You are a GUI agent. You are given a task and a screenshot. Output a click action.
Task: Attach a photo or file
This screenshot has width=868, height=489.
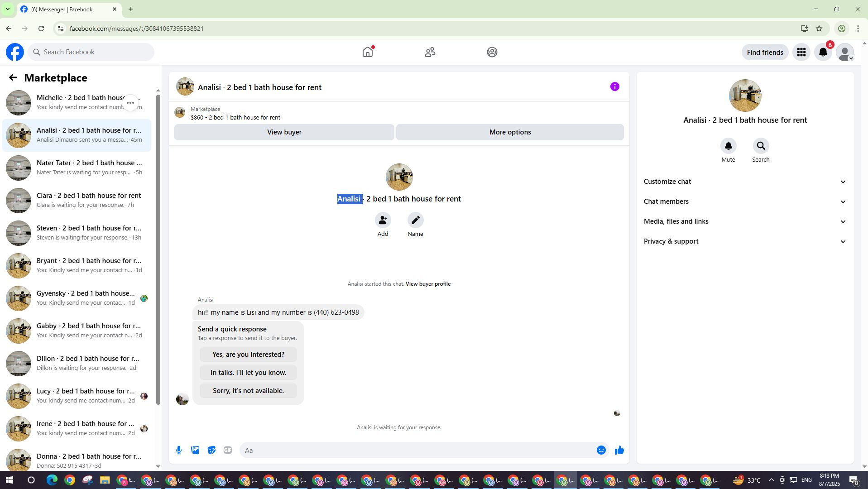[x=195, y=450]
